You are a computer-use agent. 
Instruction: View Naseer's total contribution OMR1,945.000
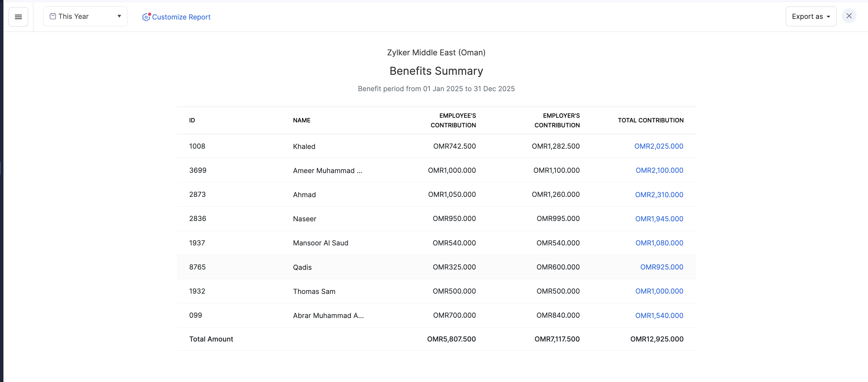tap(659, 219)
